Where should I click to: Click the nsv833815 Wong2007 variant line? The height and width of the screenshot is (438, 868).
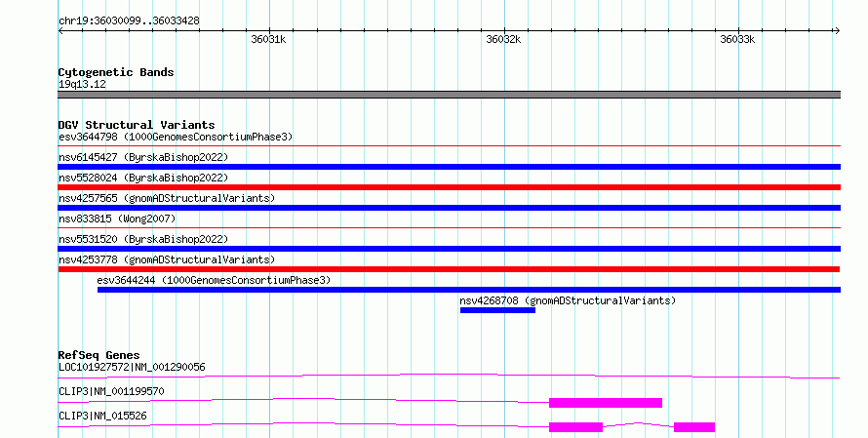pos(449,227)
